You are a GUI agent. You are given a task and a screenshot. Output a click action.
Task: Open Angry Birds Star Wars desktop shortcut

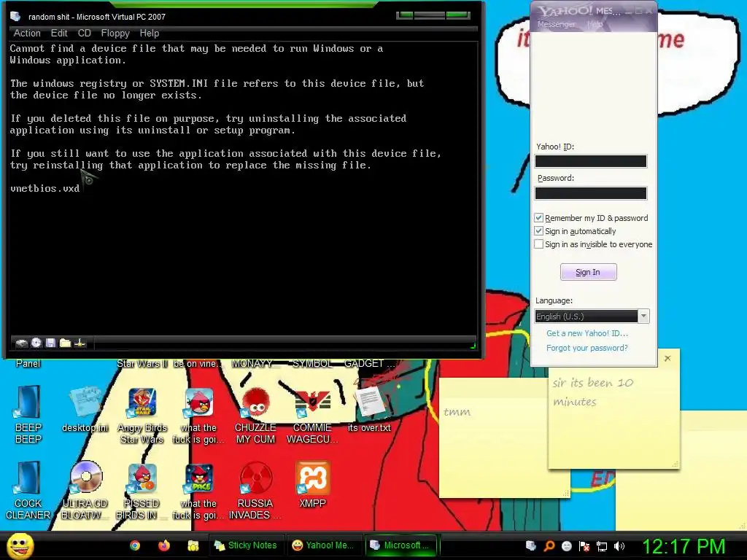(142, 415)
